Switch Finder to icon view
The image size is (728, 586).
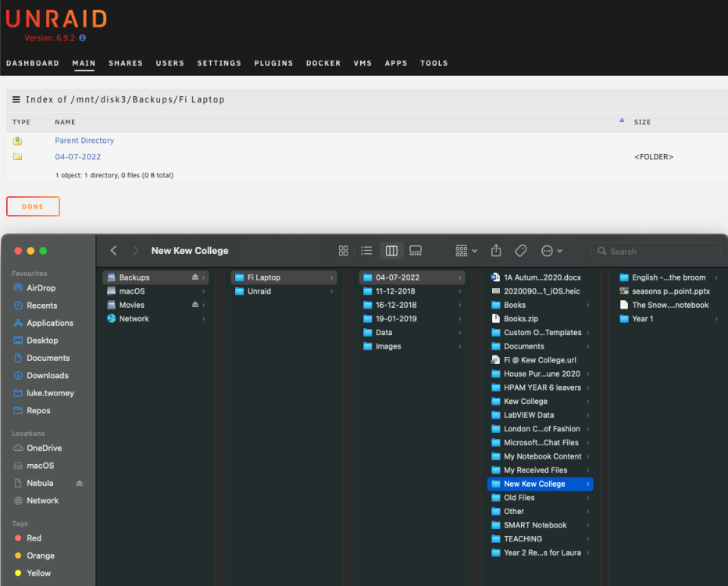click(x=344, y=251)
